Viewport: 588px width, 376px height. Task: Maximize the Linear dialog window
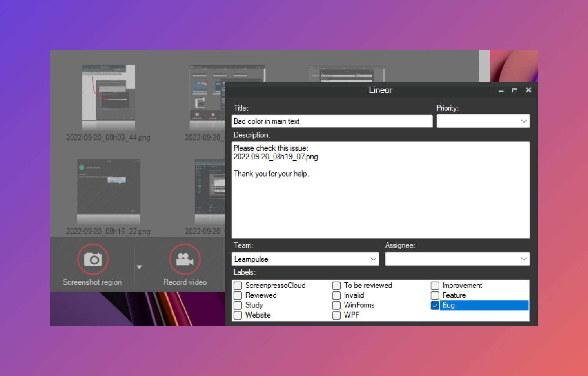pos(515,90)
